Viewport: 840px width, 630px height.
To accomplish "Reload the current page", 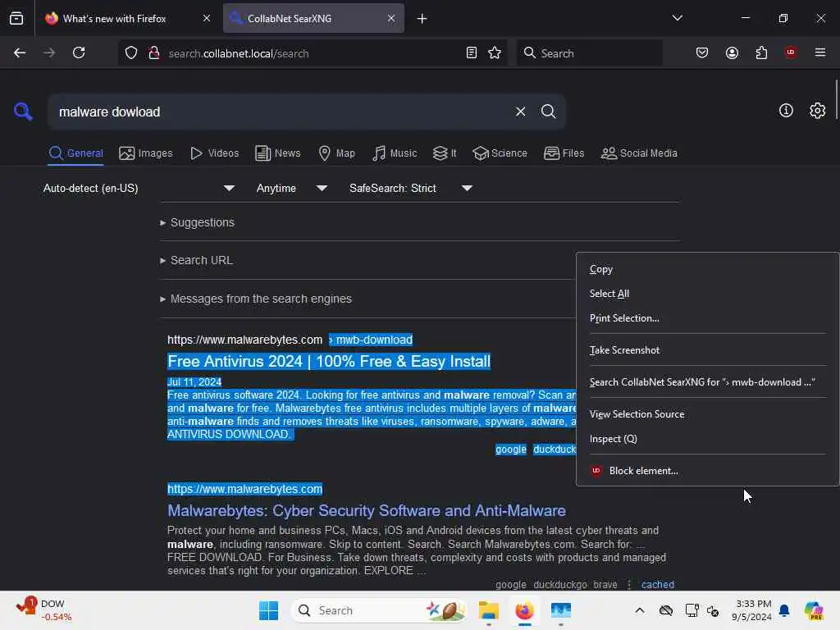I will 79,52.
